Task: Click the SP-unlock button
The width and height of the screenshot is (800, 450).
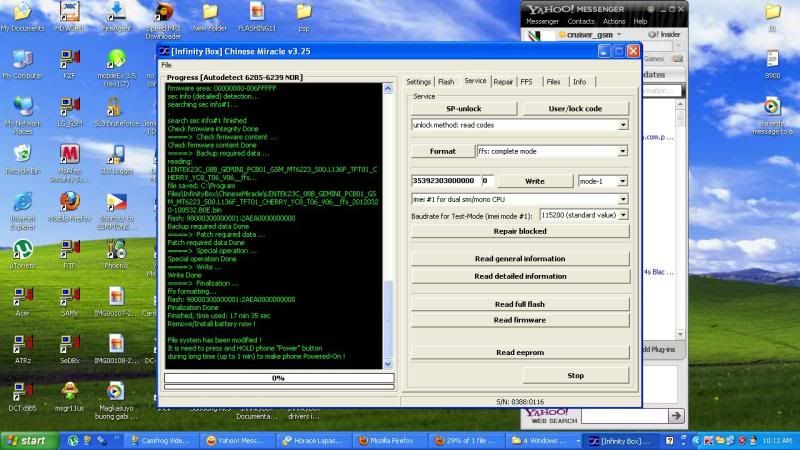Action: click(x=464, y=109)
